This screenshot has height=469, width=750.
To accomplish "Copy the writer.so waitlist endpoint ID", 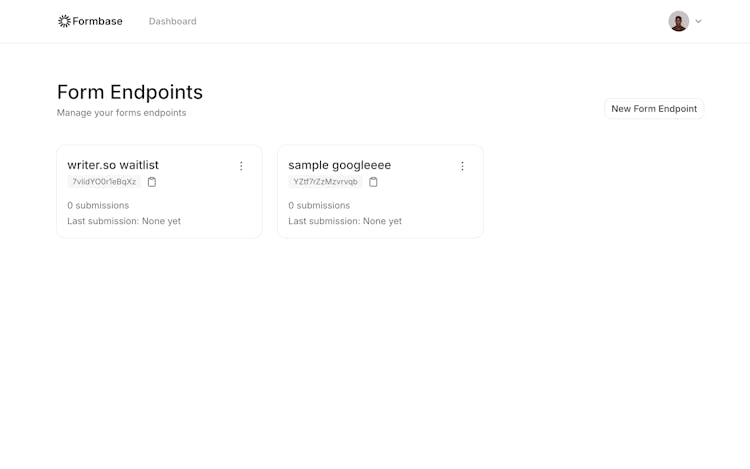I will [x=152, y=182].
